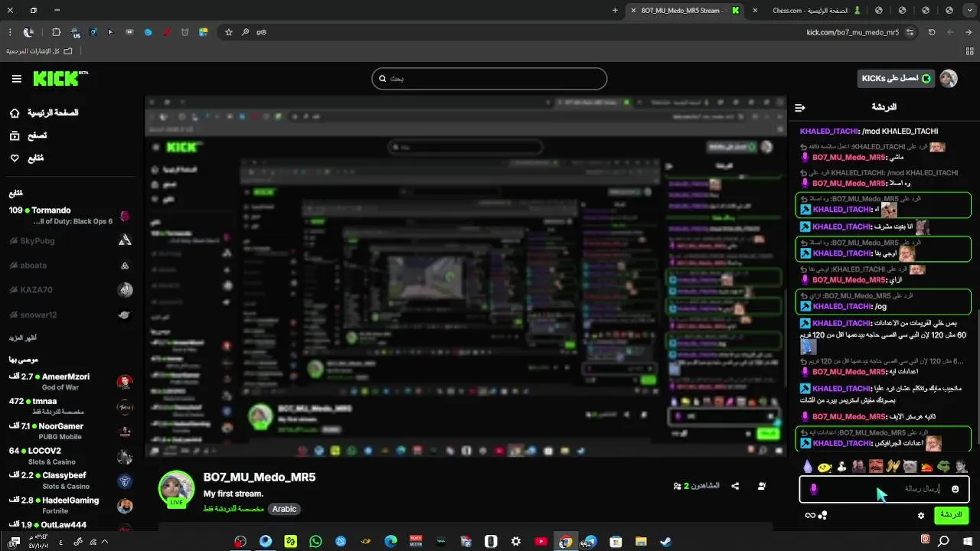This screenshot has width=980, height=551.
Task: Send message with green الدردشة button
Action: pos(951,515)
